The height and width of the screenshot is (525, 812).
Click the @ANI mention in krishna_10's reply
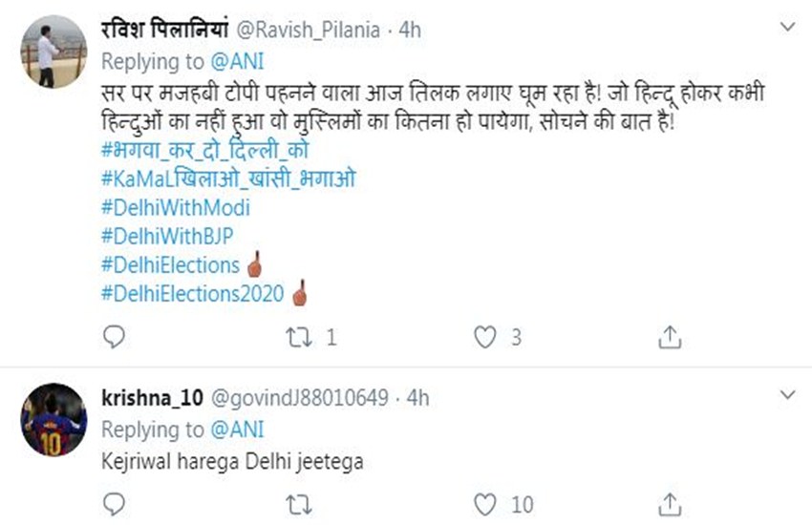tap(235, 429)
